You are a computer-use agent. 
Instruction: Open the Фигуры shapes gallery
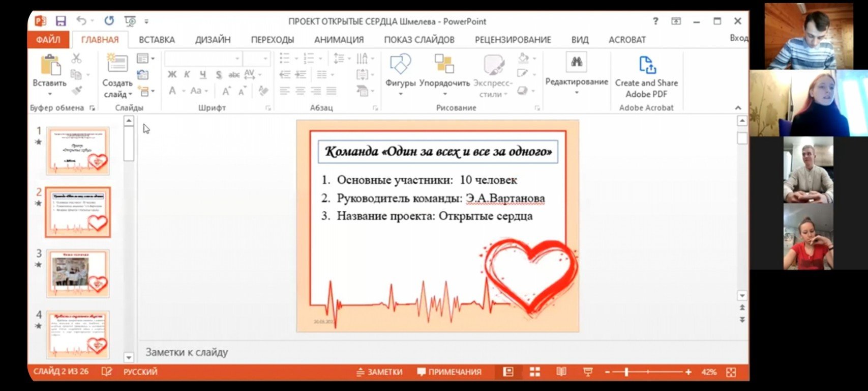(x=400, y=73)
